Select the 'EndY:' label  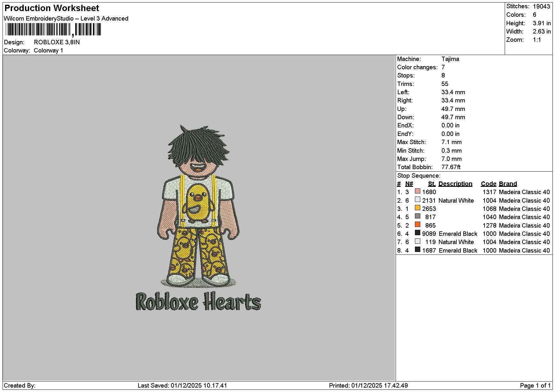point(405,134)
